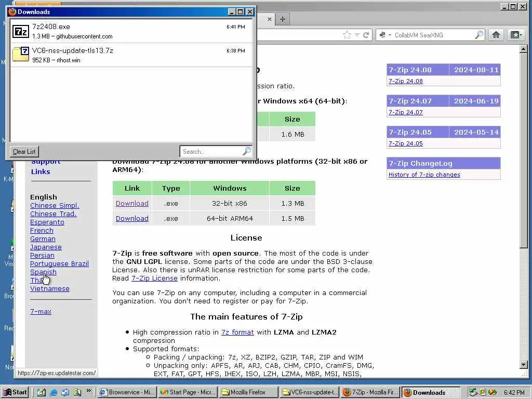532x399 pixels.
Task: Click the search magnifier in Downloads window
Action: pos(247,151)
